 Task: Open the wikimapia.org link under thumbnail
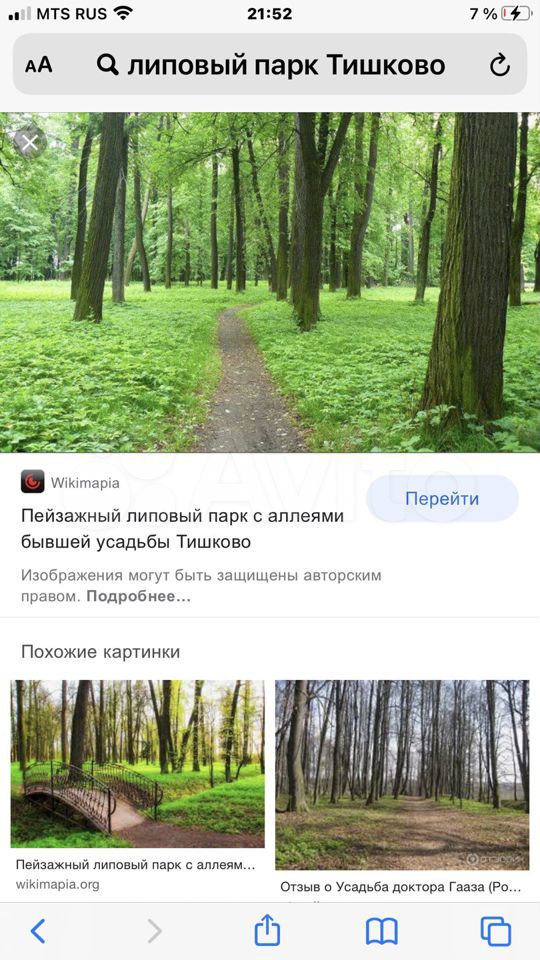58,885
